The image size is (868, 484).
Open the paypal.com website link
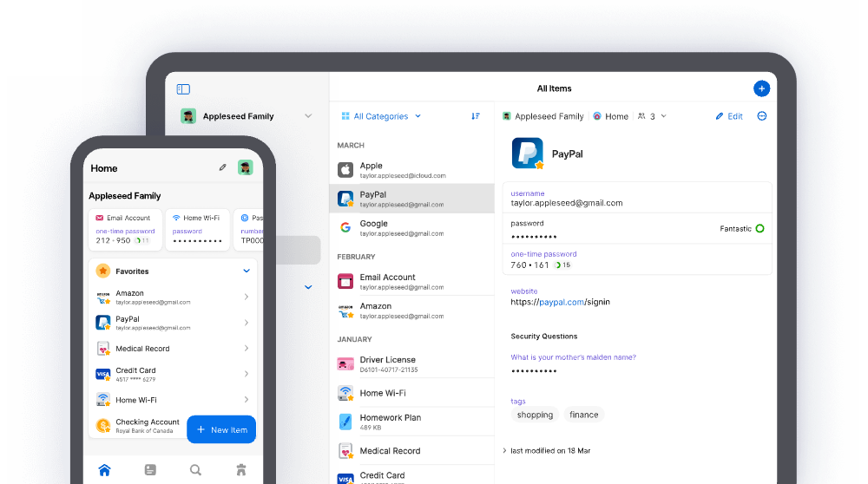(x=560, y=302)
